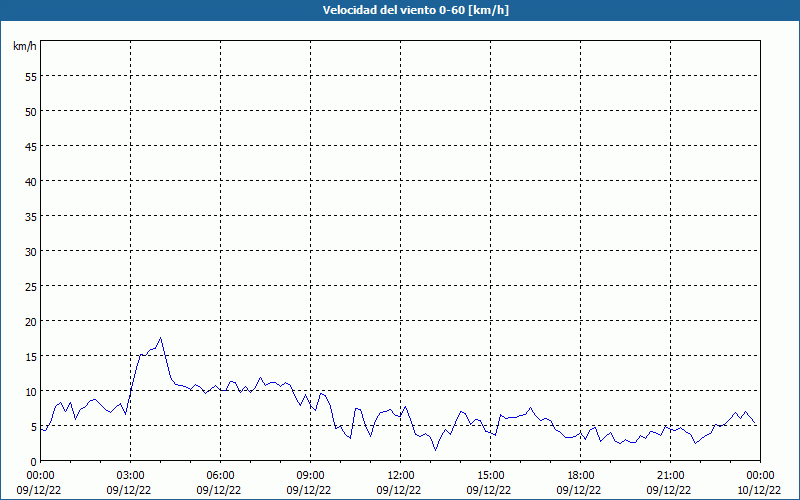The image size is (800, 500).
Task: Click the 'km/h' unit label
Action: [x=25, y=46]
